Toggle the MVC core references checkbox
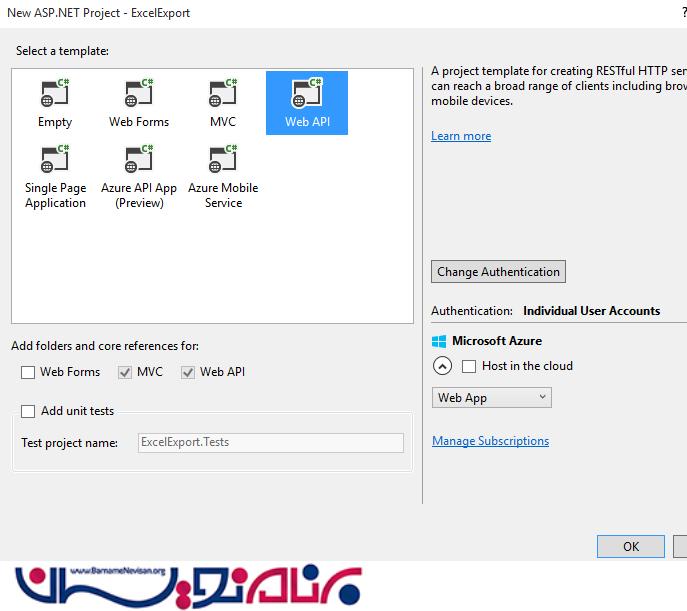Viewport: 687px width, 611px height. 125,372
